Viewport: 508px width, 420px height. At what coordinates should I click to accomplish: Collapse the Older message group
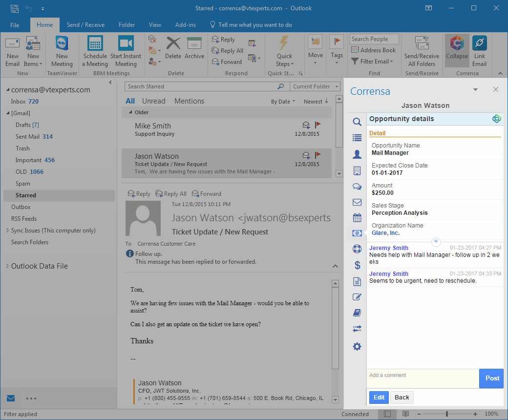[130, 112]
